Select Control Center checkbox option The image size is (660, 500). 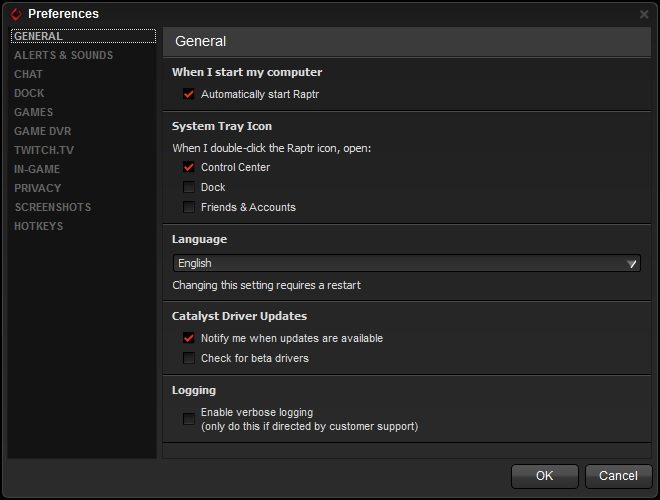pos(189,167)
